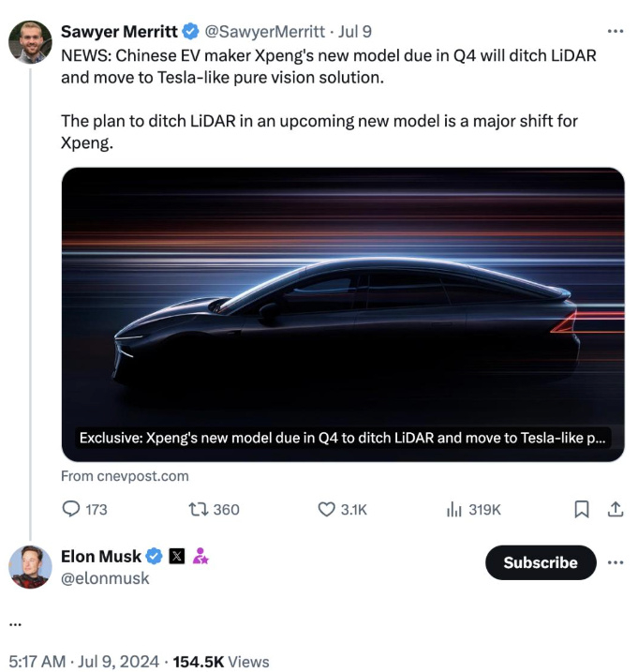This screenshot has height=672, width=638.
Task: Open view analytics bar chart icon
Action: (454, 509)
